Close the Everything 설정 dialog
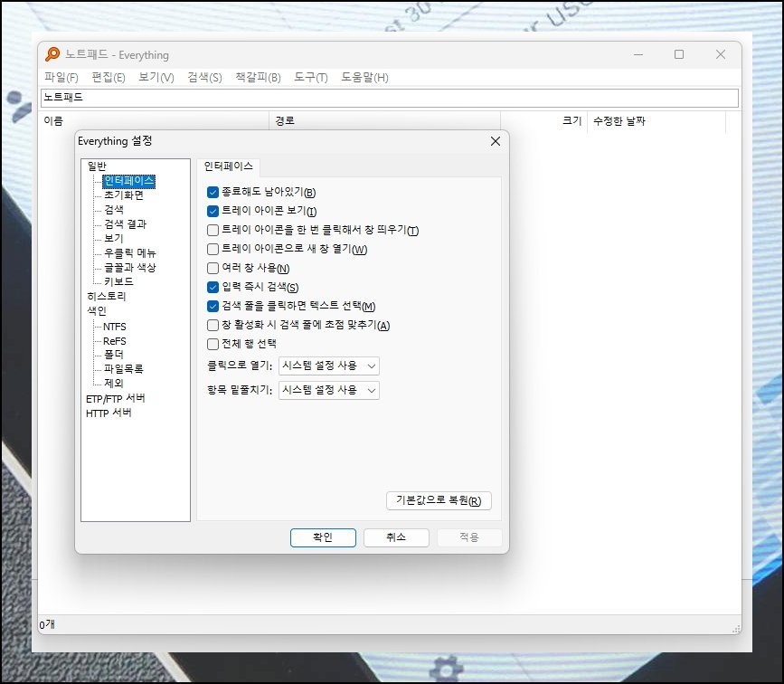The width and height of the screenshot is (784, 684). click(x=495, y=142)
